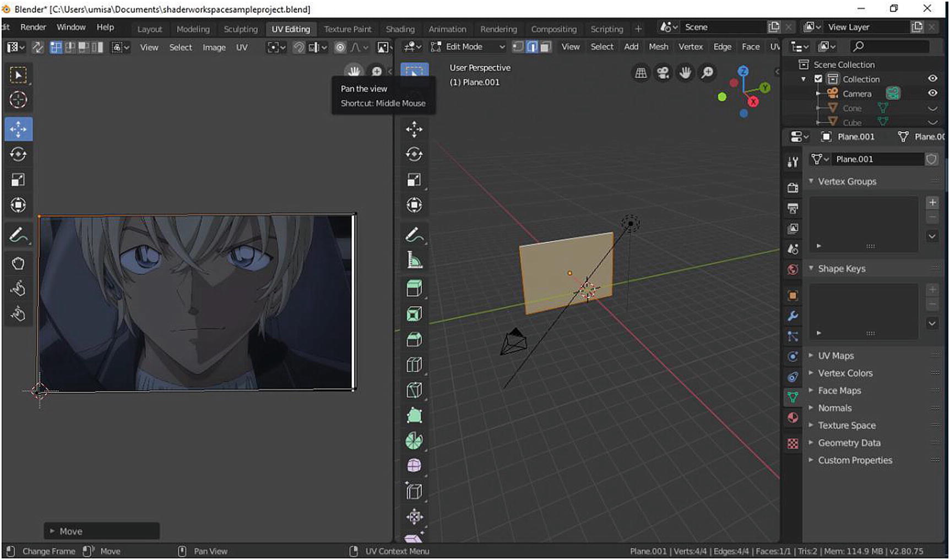Enable UV island selection mode

[97, 47]
